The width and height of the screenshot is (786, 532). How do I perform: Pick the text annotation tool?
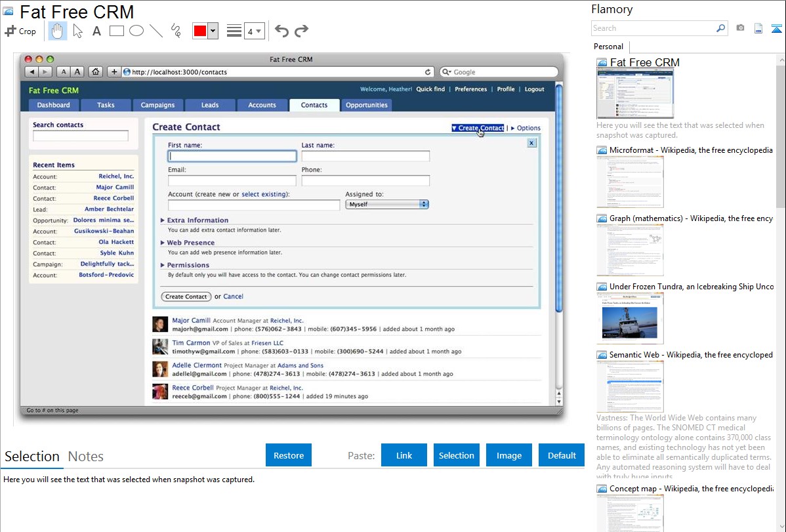[96, 31]
